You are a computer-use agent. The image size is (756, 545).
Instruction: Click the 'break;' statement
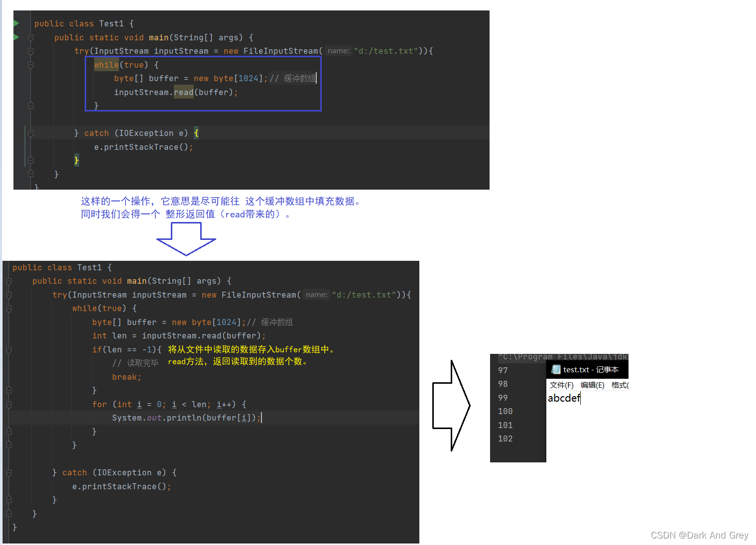coord(127,377)
